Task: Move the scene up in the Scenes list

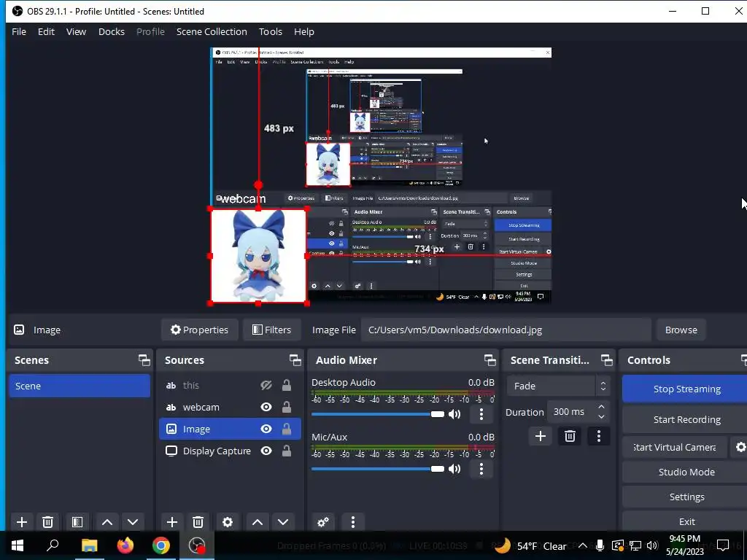Action: click(x=107, y=522)
